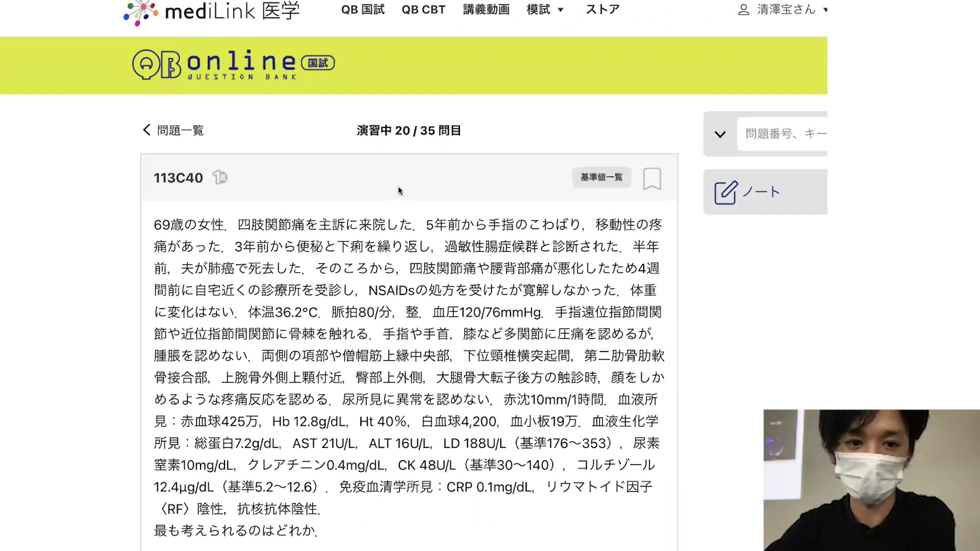The height and width of the screenshot is (551, 980).
Task: Open the ストア link
Action: coord(602,10)
